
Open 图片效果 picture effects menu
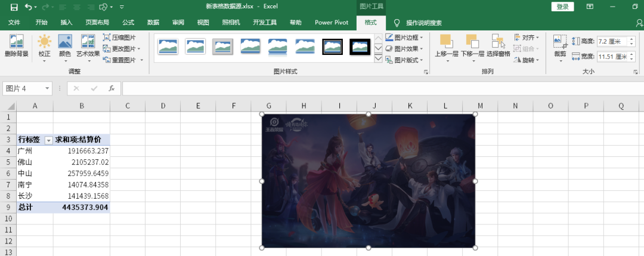tap(404, 48)
